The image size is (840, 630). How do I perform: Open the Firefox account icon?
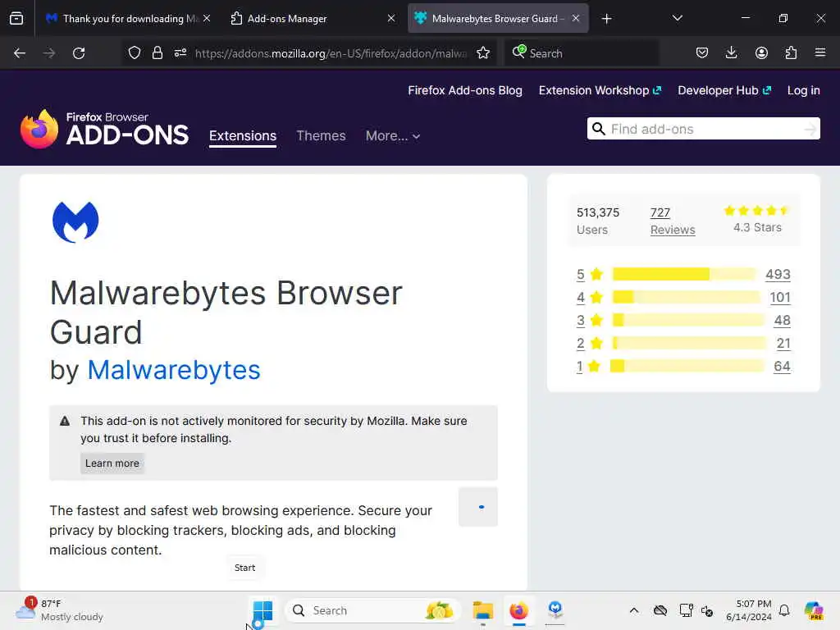coord(761,52)
